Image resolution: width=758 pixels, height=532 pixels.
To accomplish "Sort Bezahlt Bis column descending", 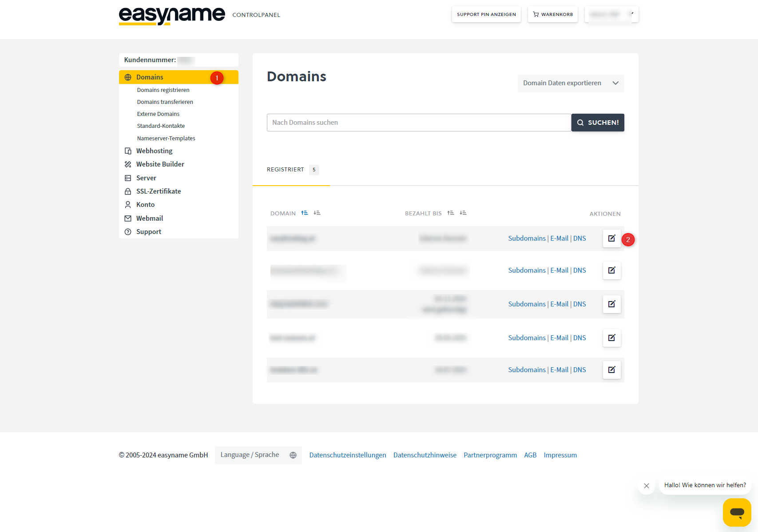I will tap(463, 213).
